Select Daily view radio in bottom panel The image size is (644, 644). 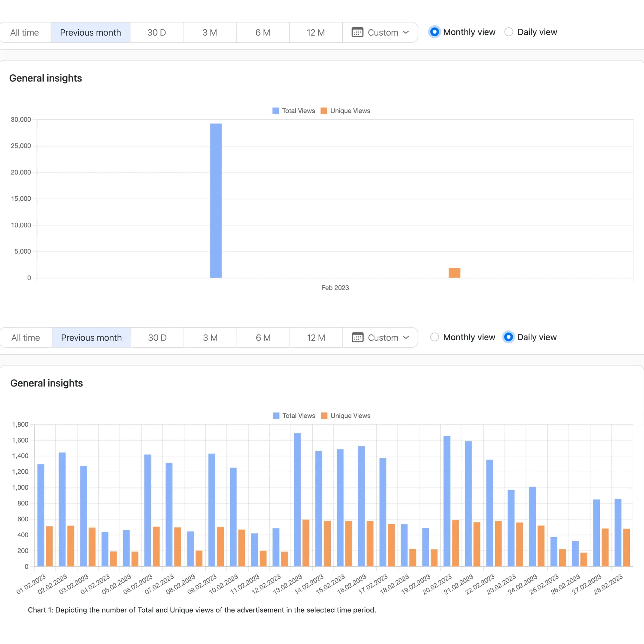tap(508, 337)
